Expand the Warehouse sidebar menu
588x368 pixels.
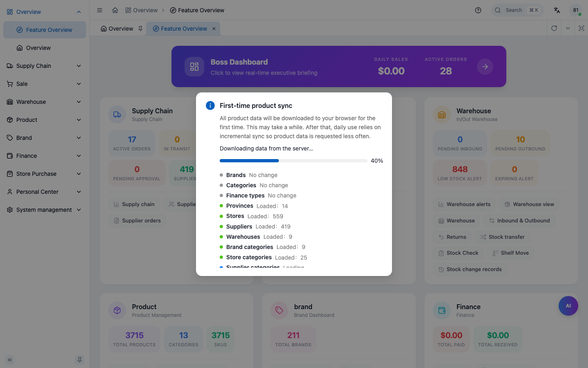[44, 102]
